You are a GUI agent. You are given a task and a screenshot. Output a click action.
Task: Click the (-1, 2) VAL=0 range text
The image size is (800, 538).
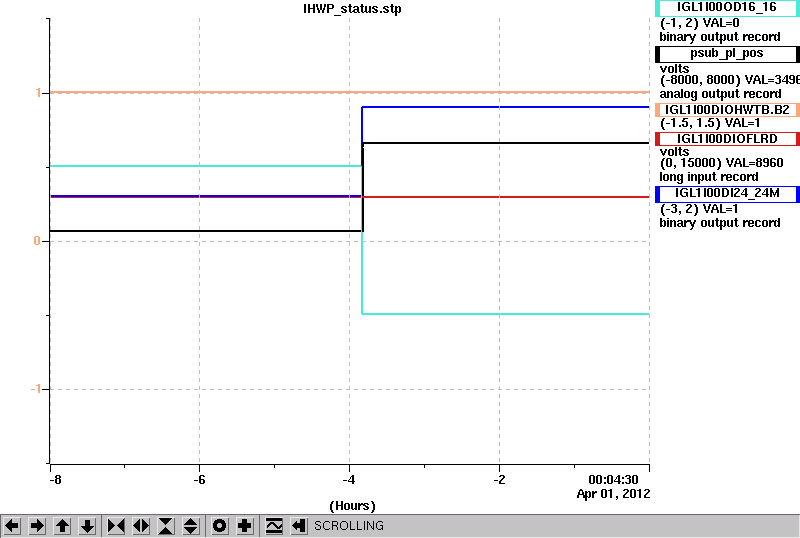699,23
